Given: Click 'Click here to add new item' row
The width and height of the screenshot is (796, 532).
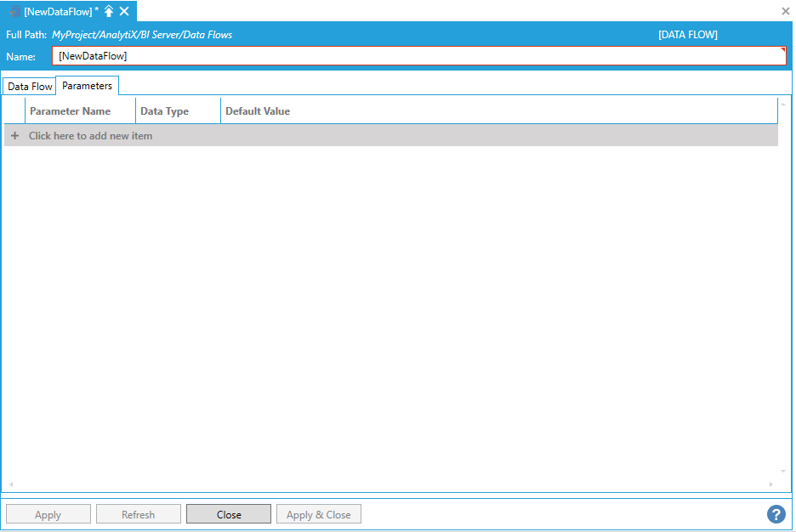Looking at the screenshot, I should pyautogui.click(x=91, y=136).
